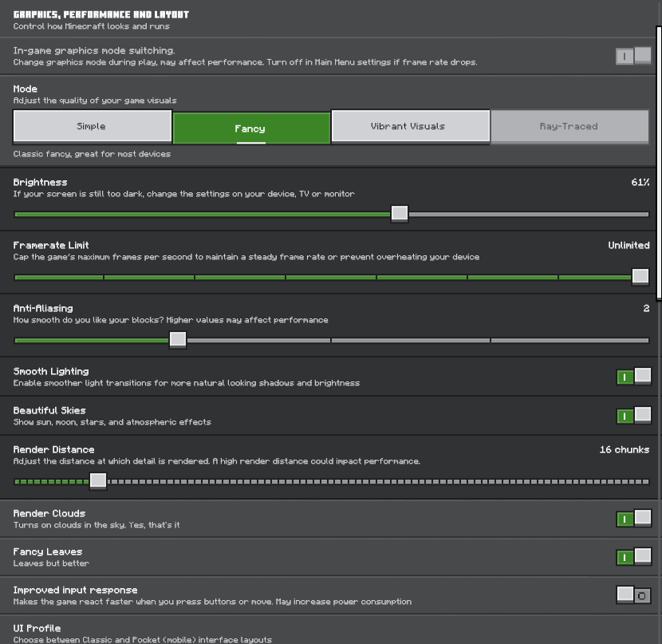
Task: Click 'Show sun, moon, stars' description text
Action: [x=112, y=422]
